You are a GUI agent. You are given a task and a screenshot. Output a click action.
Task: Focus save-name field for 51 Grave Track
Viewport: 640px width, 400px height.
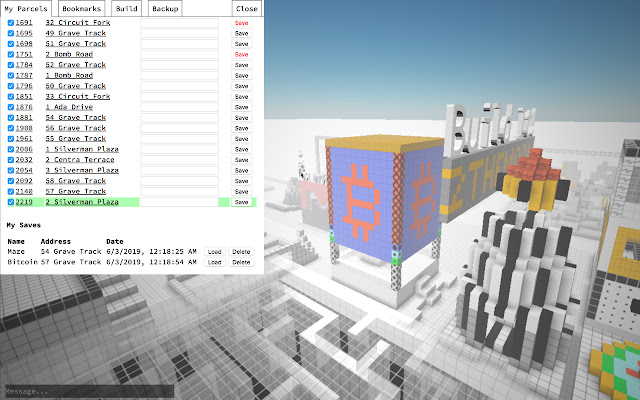point(180,44)
